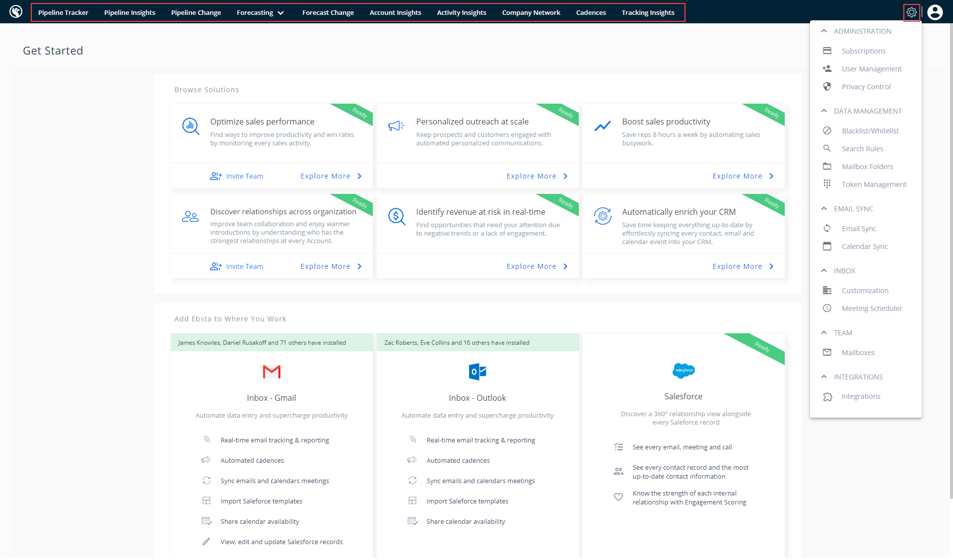This screenshot has width=953, height=560.
Task: Click the Outlook logo icon
Action: [477, 372]
